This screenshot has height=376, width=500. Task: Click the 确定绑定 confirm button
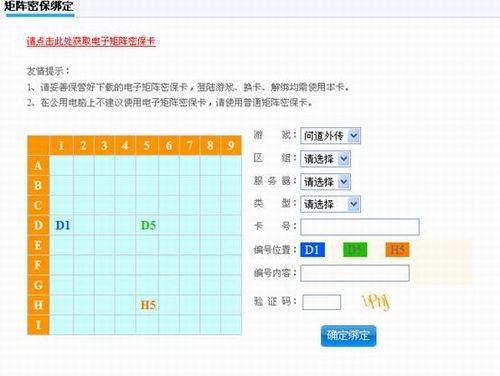coord(348,336)
